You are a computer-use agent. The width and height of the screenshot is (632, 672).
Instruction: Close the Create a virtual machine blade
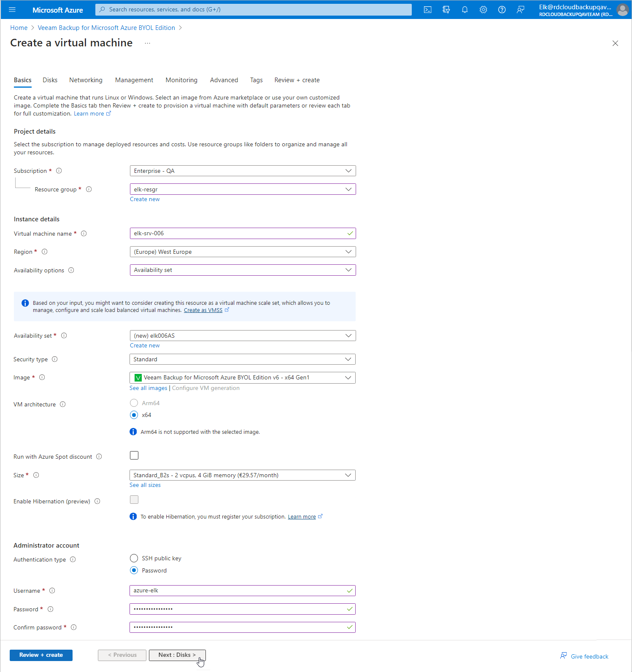(x=615, y=43)
